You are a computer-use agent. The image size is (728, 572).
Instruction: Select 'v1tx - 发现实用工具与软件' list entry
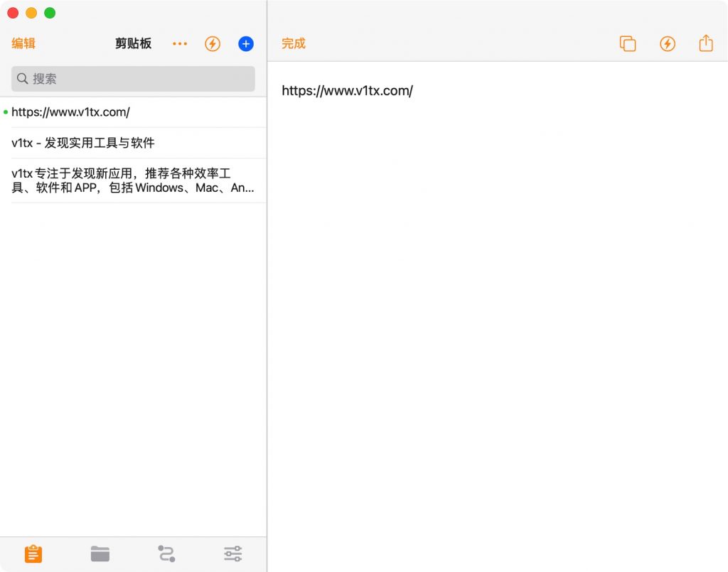point(133,143)
